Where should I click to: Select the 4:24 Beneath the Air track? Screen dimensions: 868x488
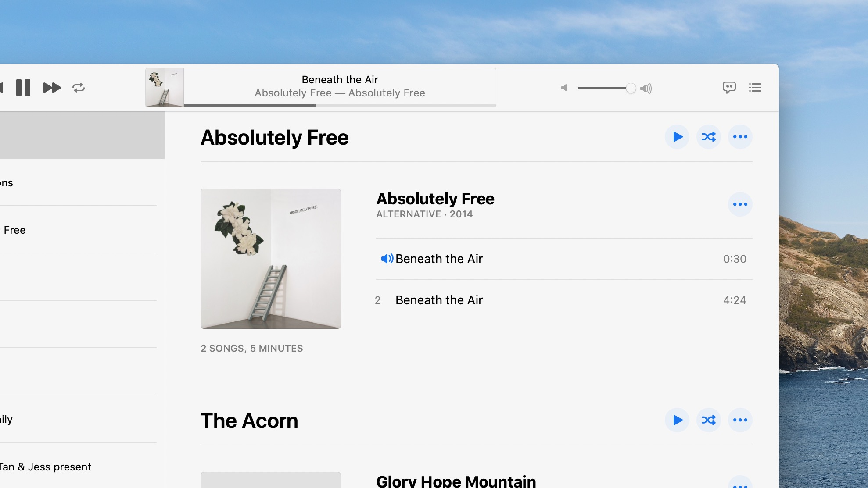tap(564, 300)
